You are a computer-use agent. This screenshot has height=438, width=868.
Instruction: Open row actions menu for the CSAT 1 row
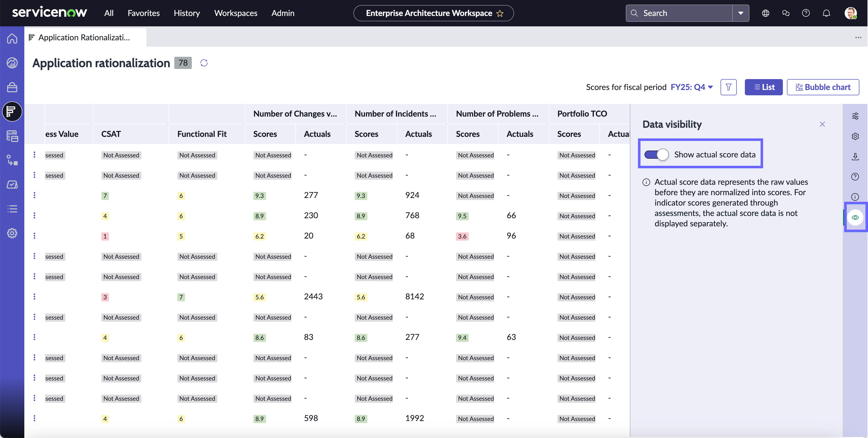[34, 236]
